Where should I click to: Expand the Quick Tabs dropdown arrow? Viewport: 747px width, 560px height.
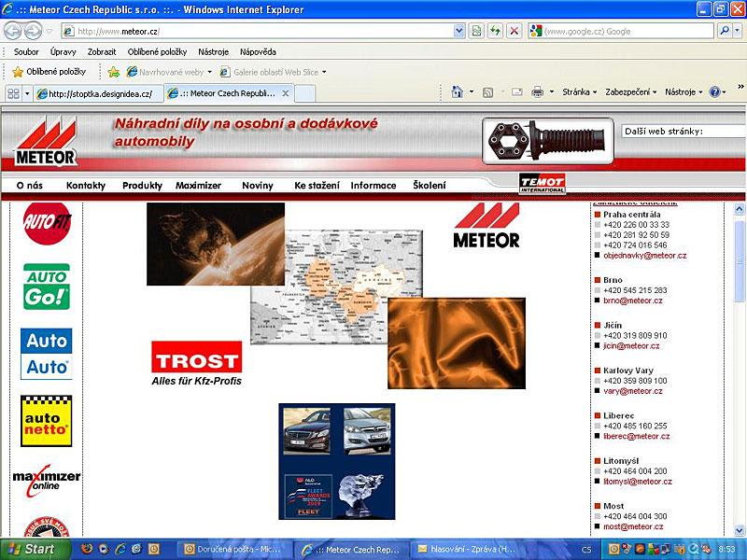click(27, 93)
